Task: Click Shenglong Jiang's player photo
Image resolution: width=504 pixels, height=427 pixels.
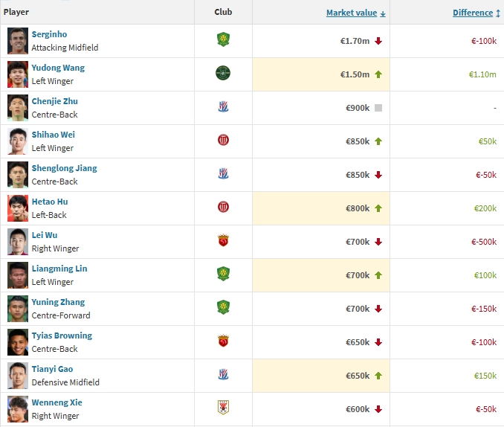Action: 18,174
